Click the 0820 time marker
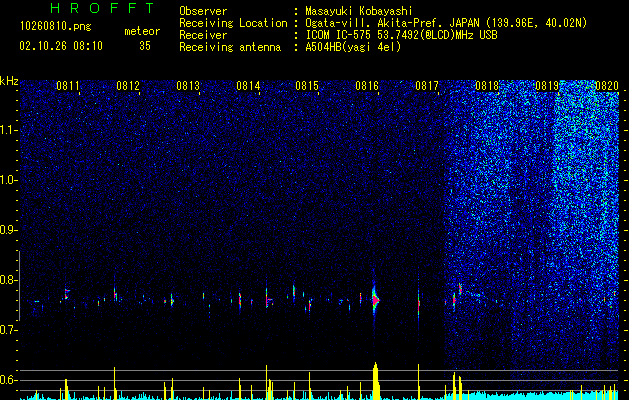Viewport: 629px width, 400px height. click(x=607, y=86)
